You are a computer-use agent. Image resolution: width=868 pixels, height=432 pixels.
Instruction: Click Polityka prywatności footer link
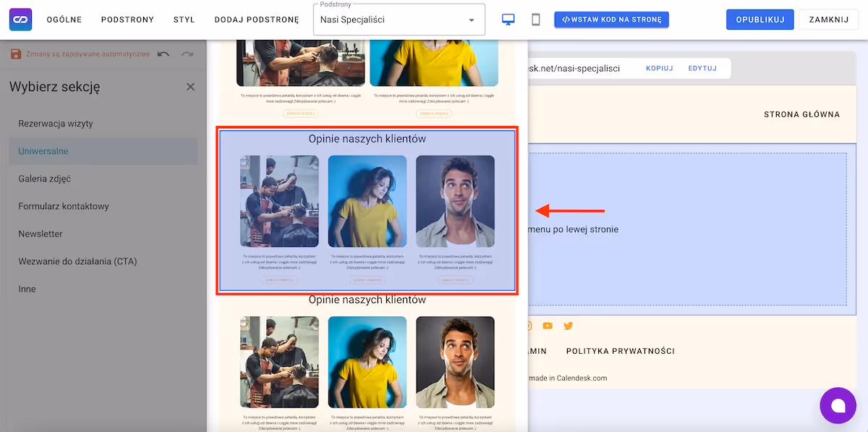(x=620, y=351)
